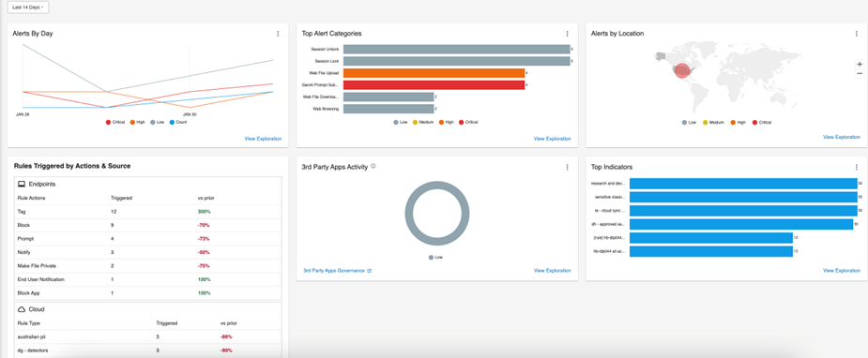Viewport: 868px width, 358px height.
Task: Open the Last 14 Days date range dropdown
Action: (x=28, y=7)
